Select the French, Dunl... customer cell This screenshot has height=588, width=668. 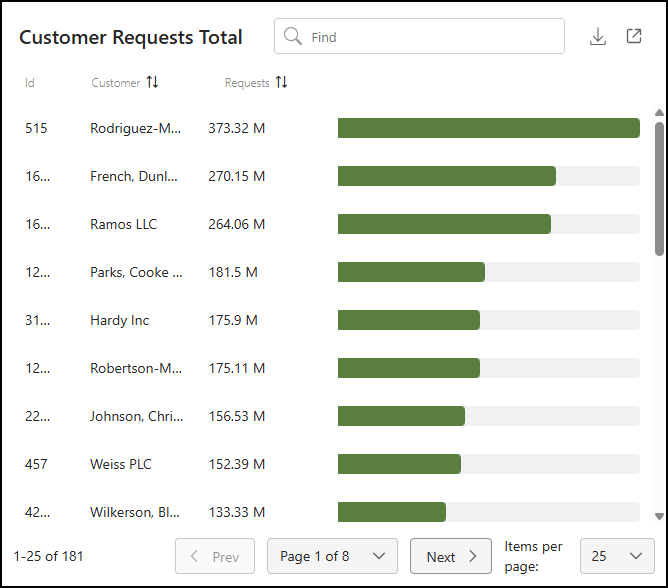pos(134,176)
